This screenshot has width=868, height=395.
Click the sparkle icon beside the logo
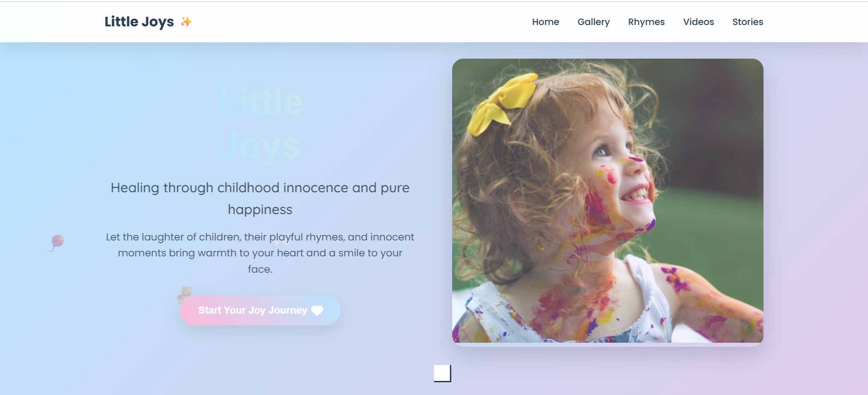(186, 21)
